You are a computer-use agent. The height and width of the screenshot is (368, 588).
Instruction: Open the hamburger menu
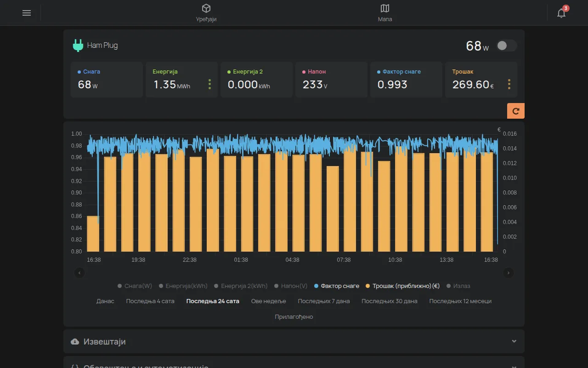click(x=27, y=13)
